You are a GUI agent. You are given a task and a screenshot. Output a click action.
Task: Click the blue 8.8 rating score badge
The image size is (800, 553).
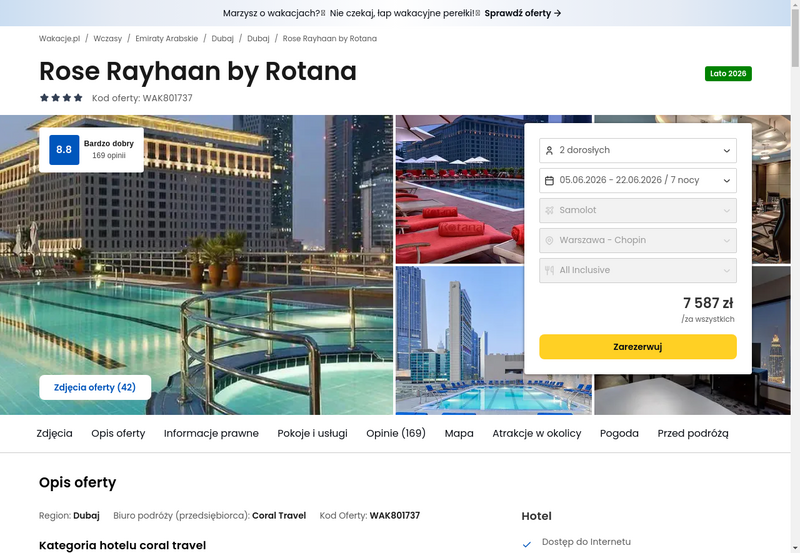(64, 150)
